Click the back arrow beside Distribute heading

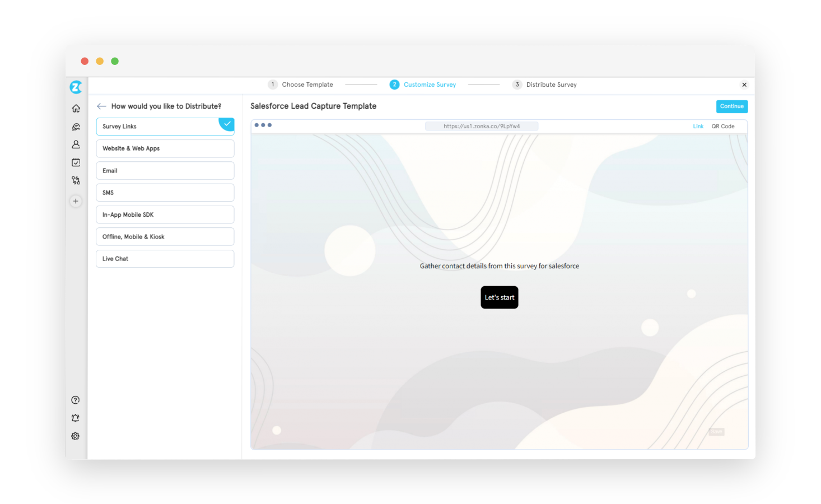click(x=101, y=106)
